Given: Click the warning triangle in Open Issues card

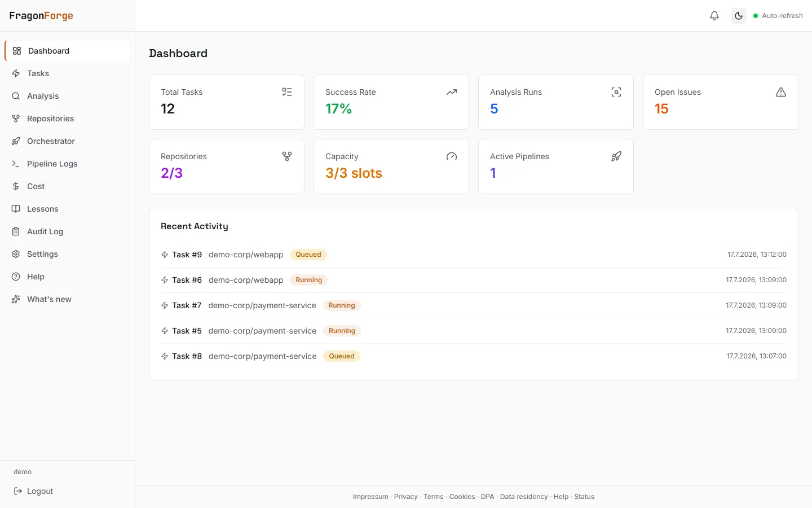Looking at the screenshot, I should coord(781,92).
